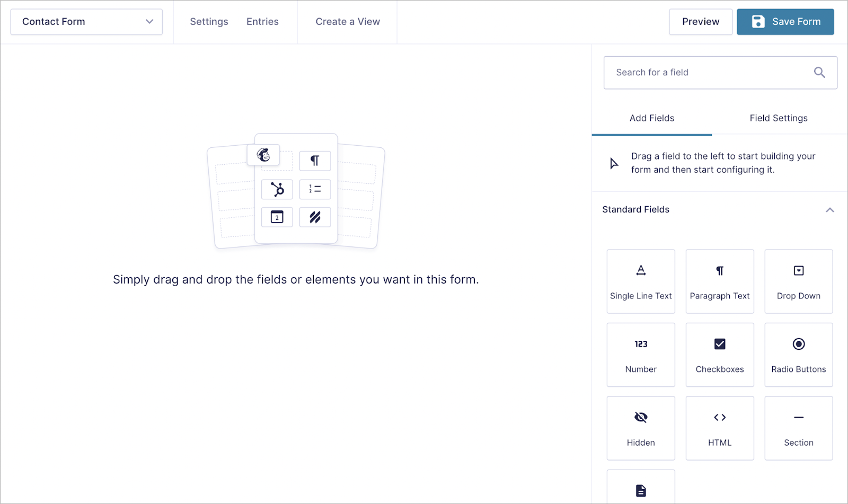The height and width of the screenshot is (504, 848).
Task: Switch to the Field Settings tab
Action: click(x=778, y=118)
